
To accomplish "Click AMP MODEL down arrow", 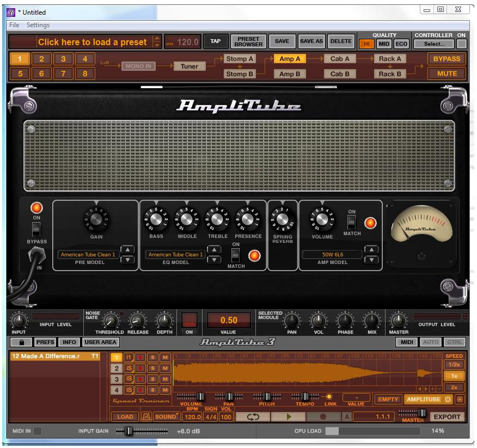I will (371, 260).
